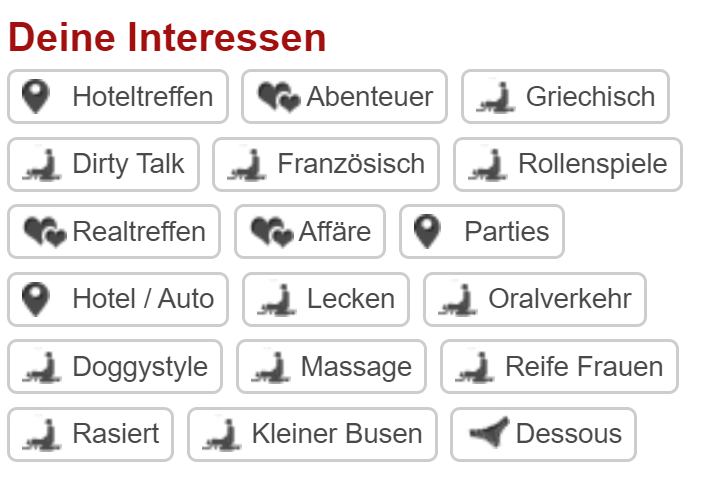Pick the Hotel / Auto tag
This screenshot has width=707, height=480.
pyautogui.click(x=118, y=299)
